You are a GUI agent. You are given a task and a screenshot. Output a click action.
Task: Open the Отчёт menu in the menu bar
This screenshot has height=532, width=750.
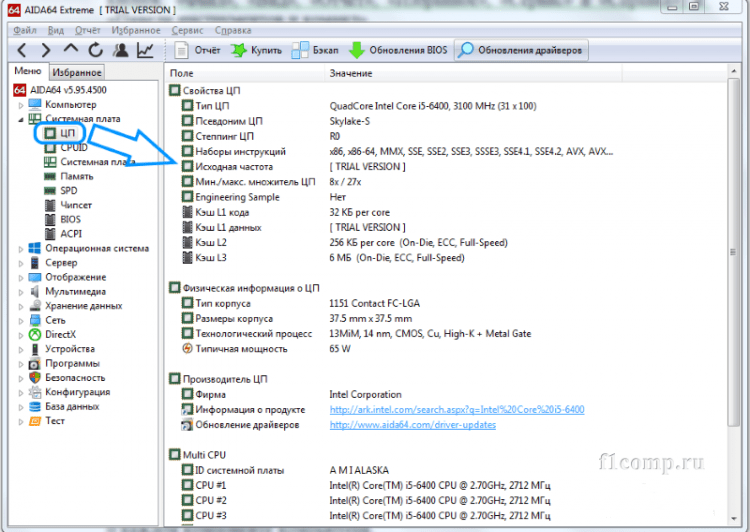[88, 30]
